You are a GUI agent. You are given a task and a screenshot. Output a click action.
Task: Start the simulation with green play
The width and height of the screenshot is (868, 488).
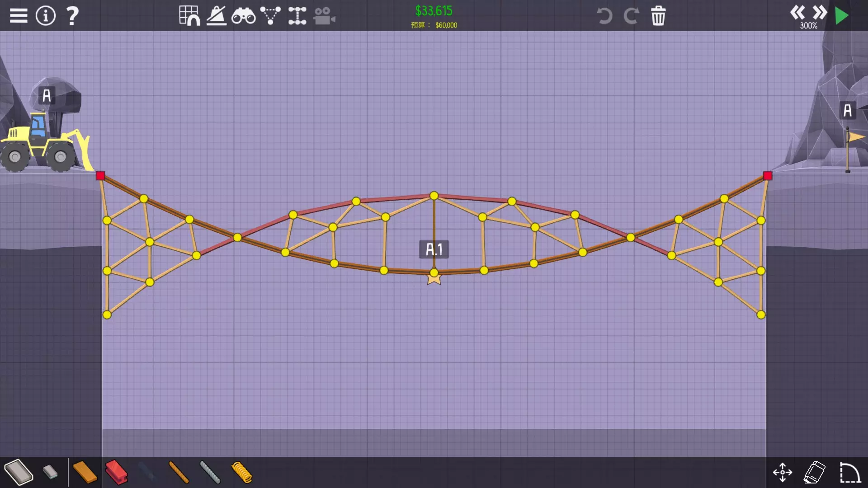coord(841,16)
